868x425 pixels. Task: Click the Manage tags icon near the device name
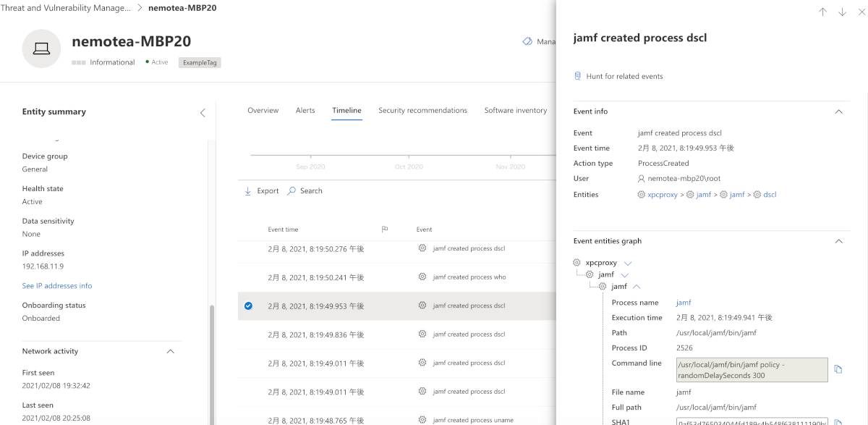pyautogui.click(x=527, y=41)
